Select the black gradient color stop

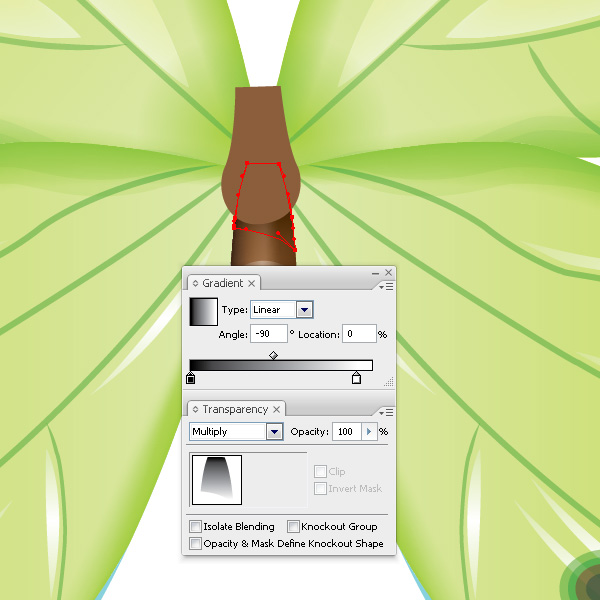point(191,378)
